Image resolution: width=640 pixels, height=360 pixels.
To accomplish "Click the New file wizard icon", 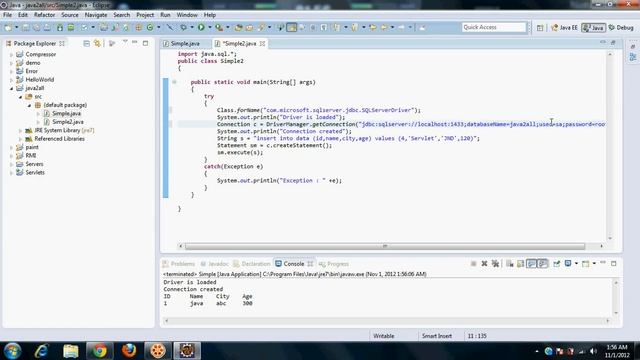I will (x=8, y=27).
